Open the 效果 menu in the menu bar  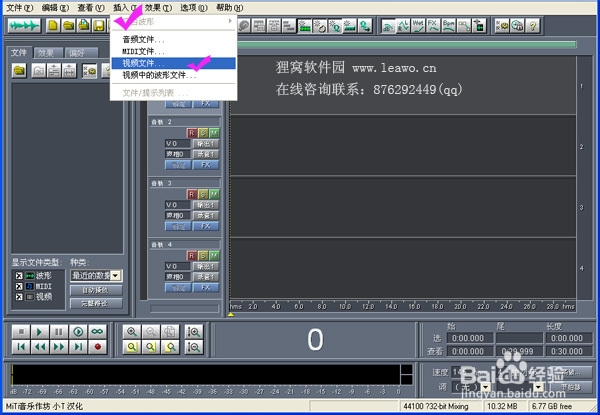158,7
